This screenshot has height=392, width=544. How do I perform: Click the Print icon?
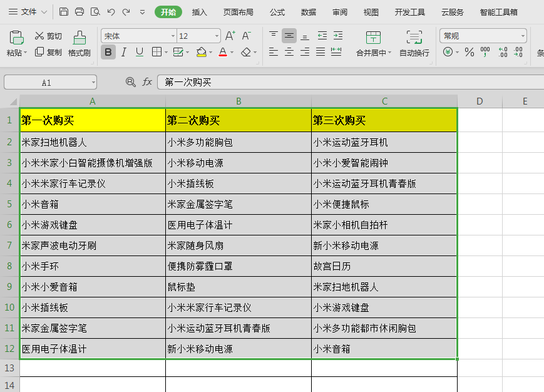pos(80,12)
